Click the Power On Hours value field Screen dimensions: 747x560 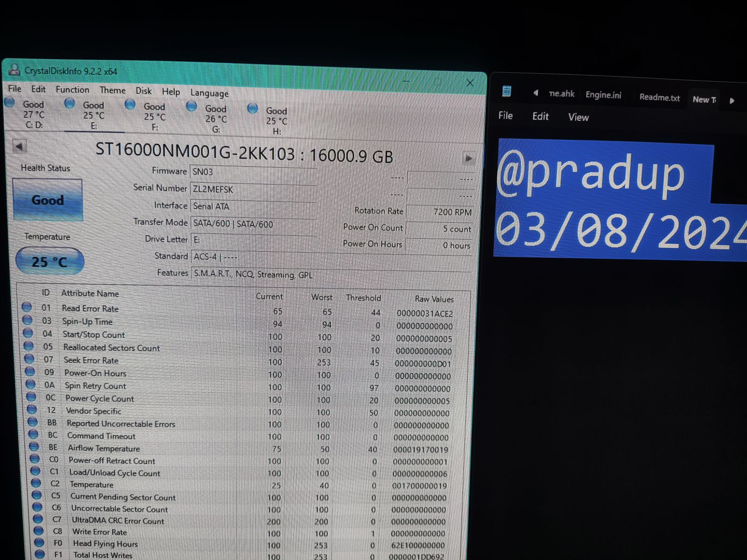[x=438, y=245]
